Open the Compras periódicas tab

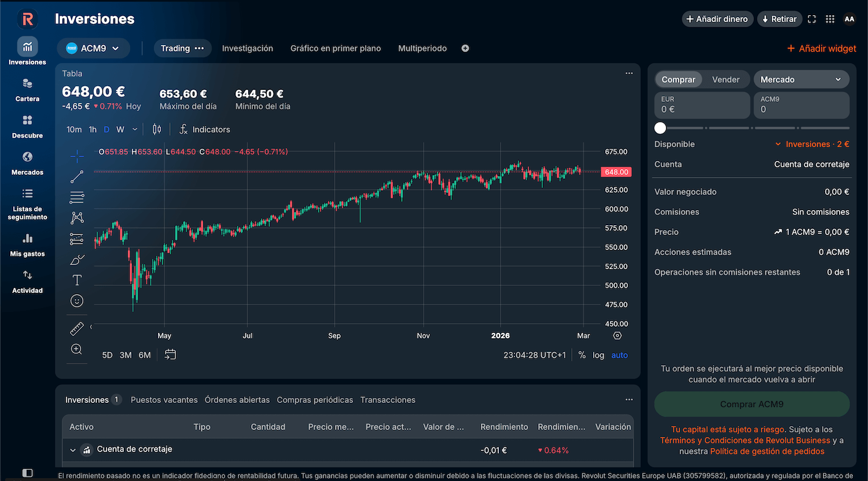(315, 400)
